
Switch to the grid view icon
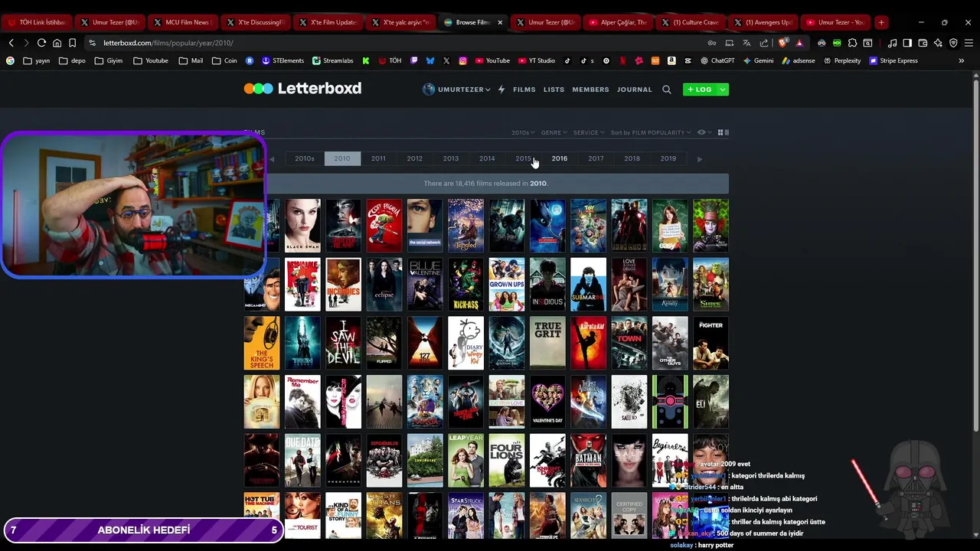pos(720,132)
